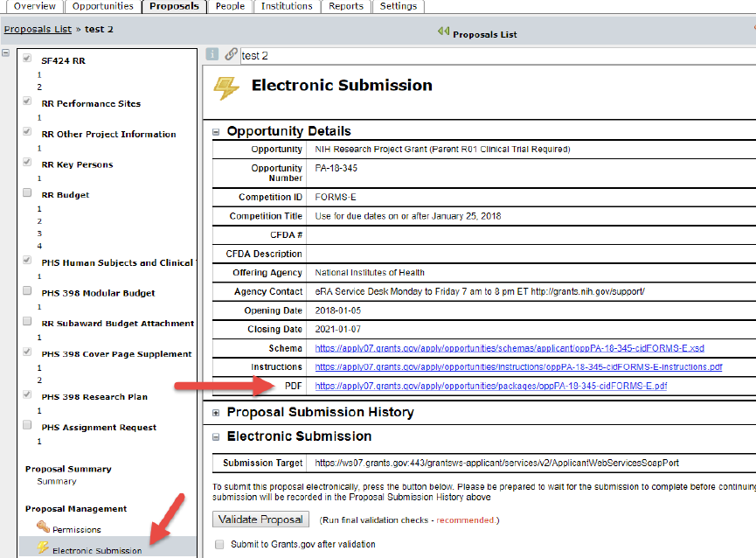756x558 pixels.
Task: Click the info icon next to test 2
Action: pyautogui.click(x=212, y=53)
